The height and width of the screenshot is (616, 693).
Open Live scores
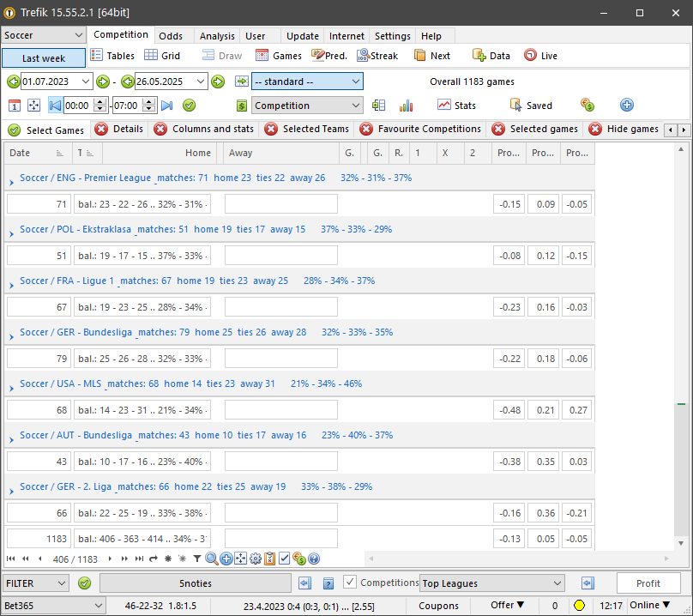pos(540,56)
